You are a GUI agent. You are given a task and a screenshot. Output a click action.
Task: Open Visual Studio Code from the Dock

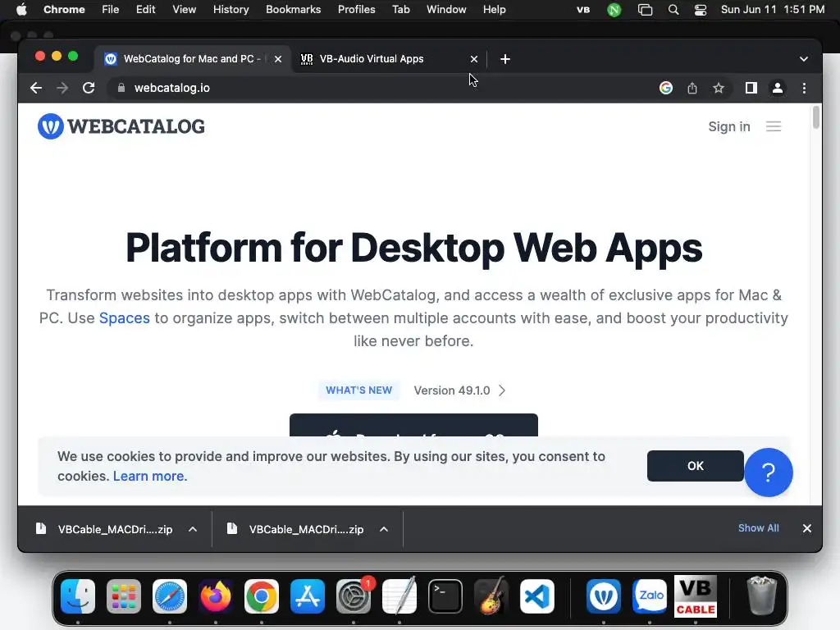point(537,596)
